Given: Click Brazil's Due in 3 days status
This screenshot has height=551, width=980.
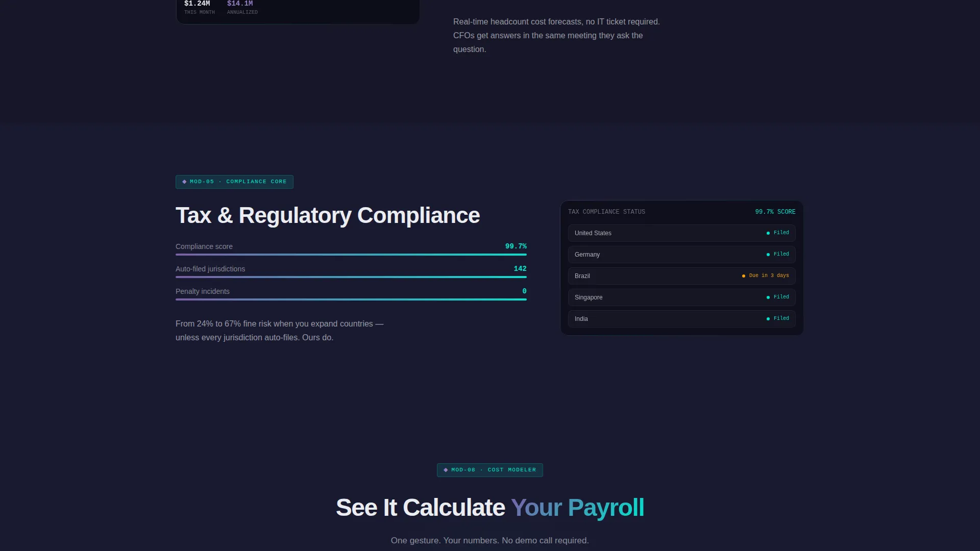Looking at the screenshot, I should click(769, 275).
